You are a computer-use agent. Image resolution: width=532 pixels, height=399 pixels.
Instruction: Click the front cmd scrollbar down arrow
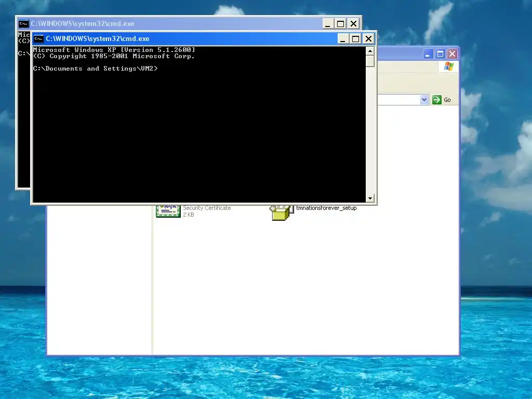[x=370, y=198]
